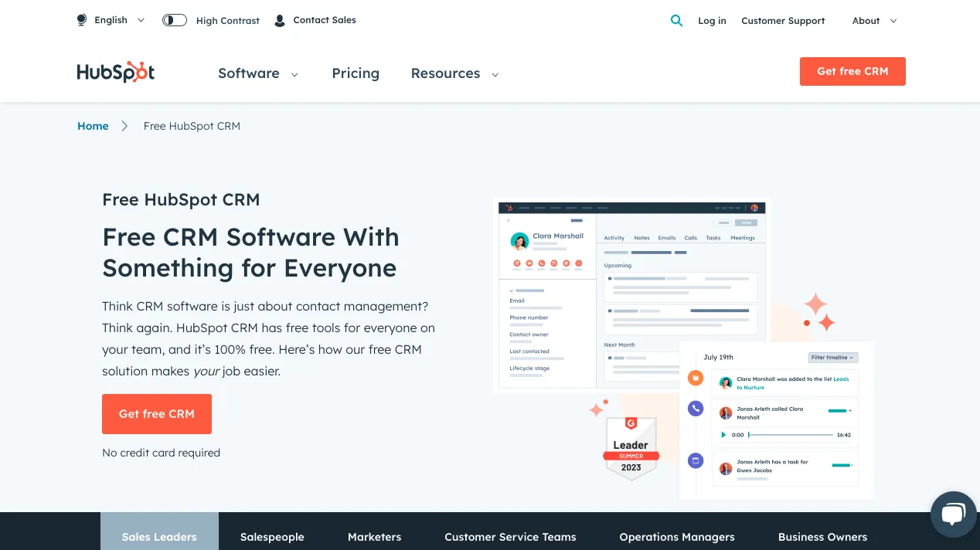Select the Marketers tab
Image resolution: width=980 pixels, height=550 pixels.
375,536
